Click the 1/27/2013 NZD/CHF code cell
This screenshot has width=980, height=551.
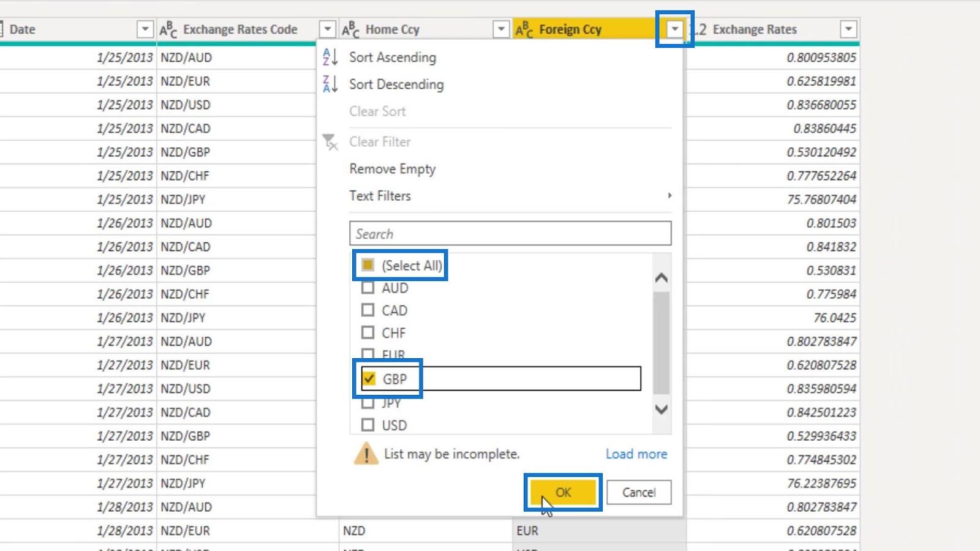tap(236, 460)
